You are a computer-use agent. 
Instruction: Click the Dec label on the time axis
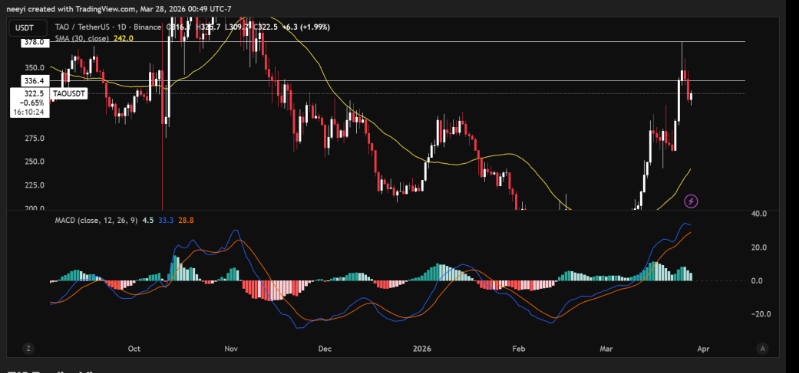[325, 349]
